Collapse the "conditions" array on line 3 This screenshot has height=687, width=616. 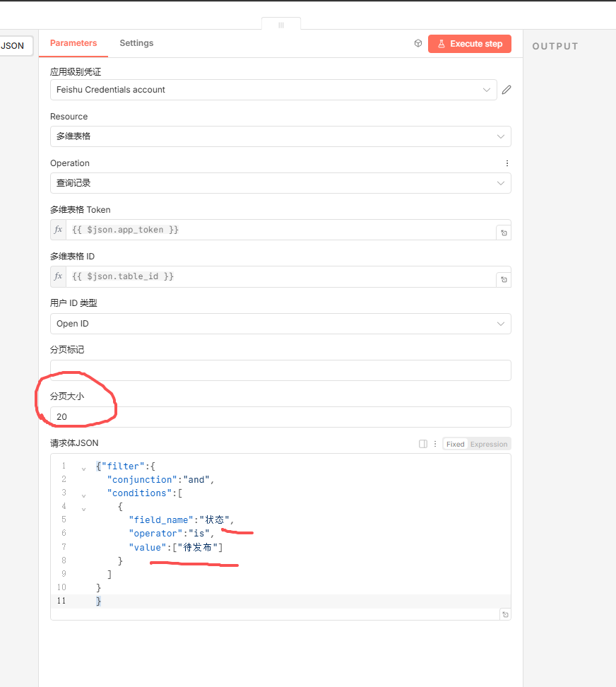(84, 494)
